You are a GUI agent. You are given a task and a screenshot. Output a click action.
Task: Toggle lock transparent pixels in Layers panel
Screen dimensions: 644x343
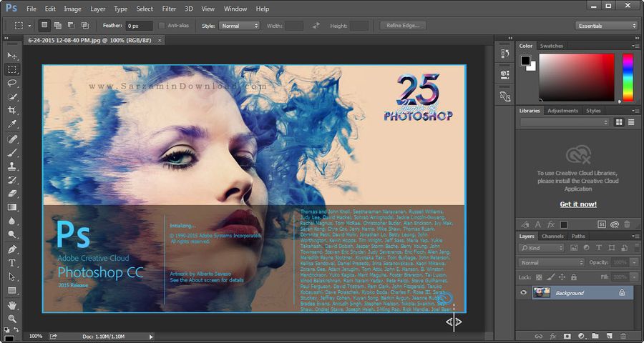(538, 277)
